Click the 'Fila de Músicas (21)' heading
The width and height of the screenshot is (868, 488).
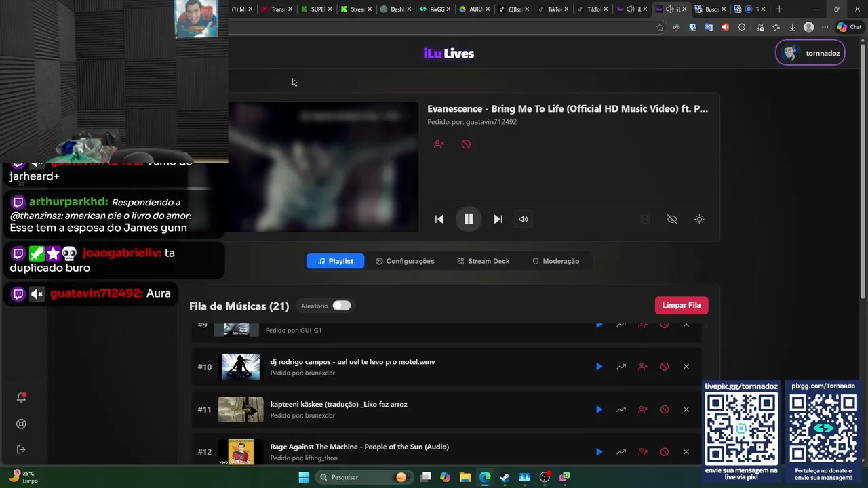(239, 306)
